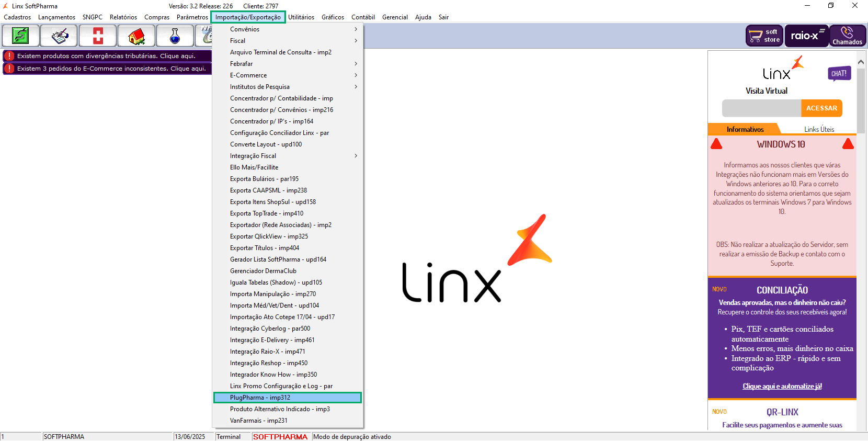Open the soft store shopping cart
Viewport: 868px width, 441px height.
(x=764, y=36)
